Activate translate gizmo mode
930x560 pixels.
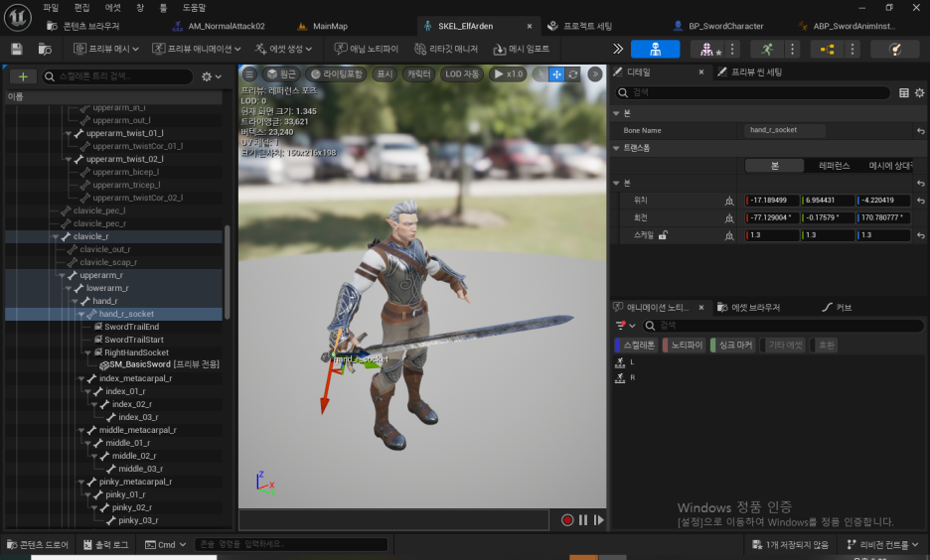(x=556, y=74)
